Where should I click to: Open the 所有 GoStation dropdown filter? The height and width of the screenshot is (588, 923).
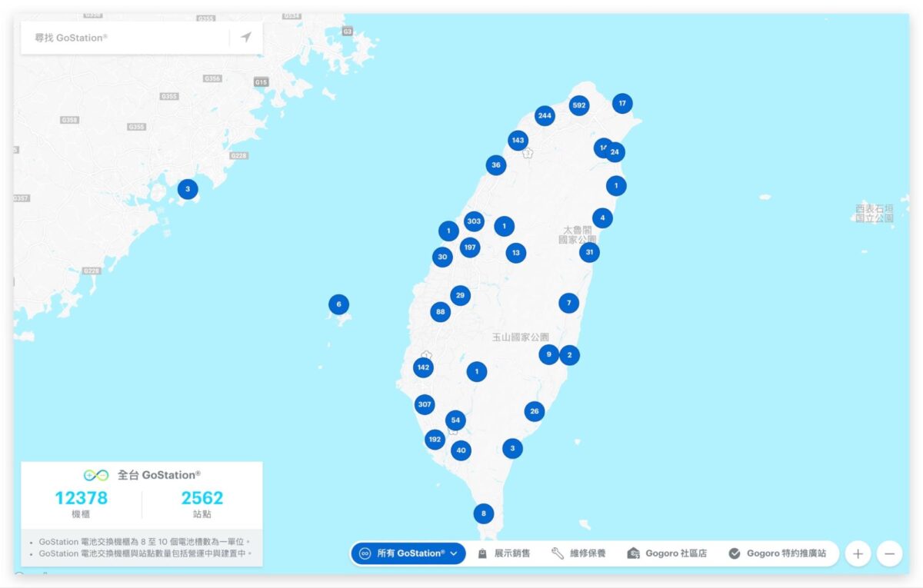coord(408,553)
